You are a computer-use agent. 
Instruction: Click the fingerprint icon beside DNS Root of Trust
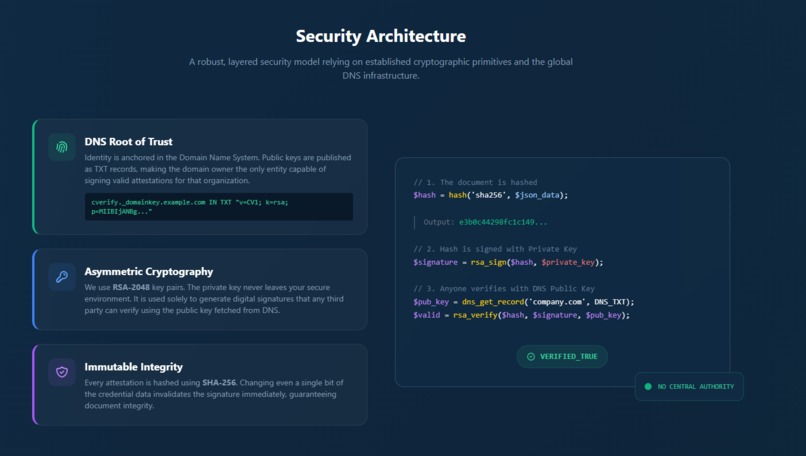pyautogui.click(x=62, y=148)
